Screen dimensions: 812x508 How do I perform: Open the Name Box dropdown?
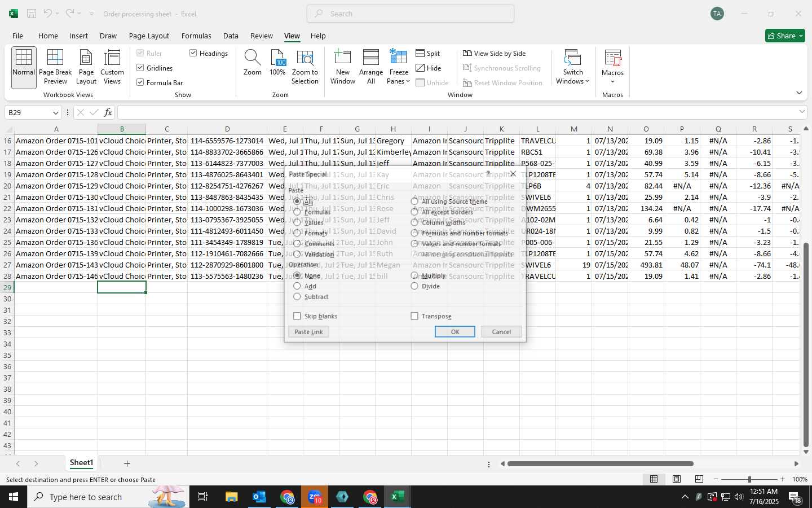tap(55, 113)
